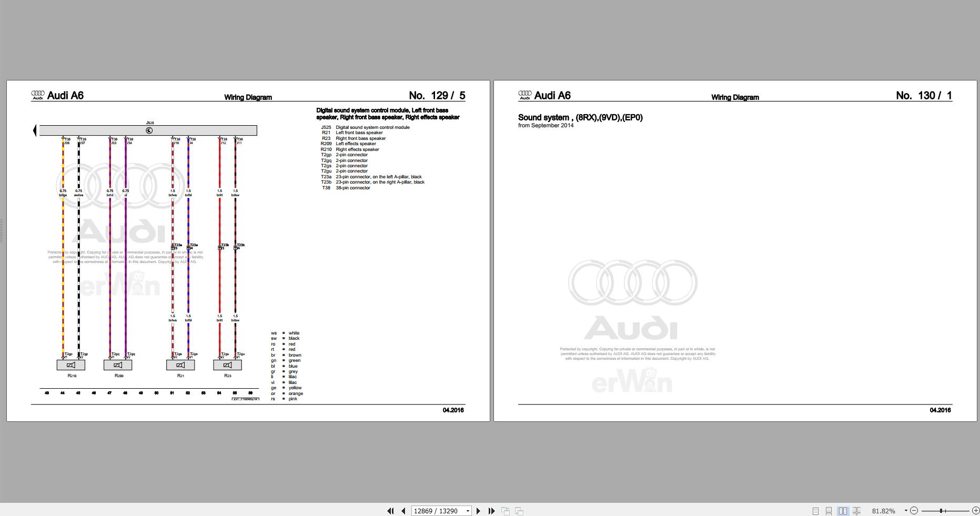Click color code 'ws = white'
Screen dimensions: 980x516
285,333
